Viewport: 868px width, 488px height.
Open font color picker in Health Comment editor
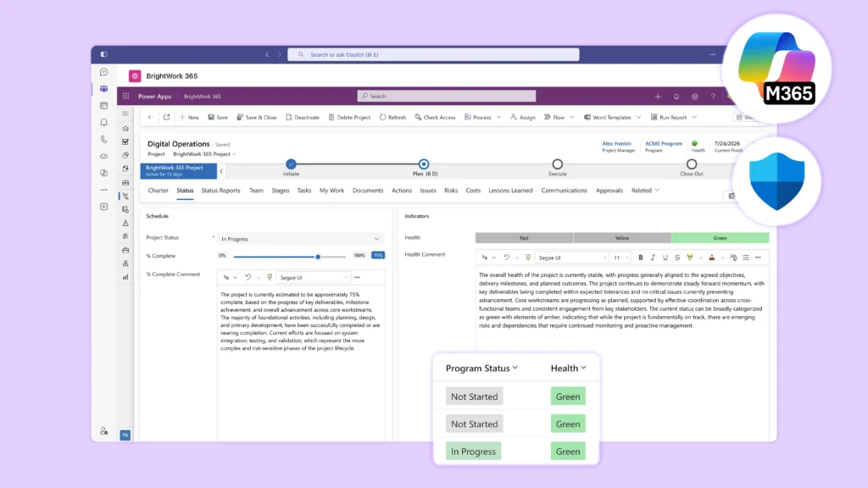pos(712,258)
